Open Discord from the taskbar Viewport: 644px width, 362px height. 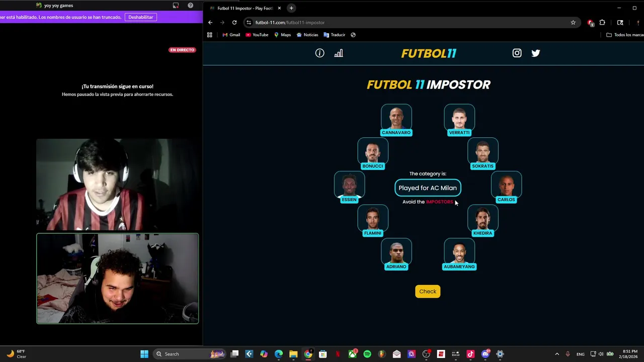tap(486, 354)
